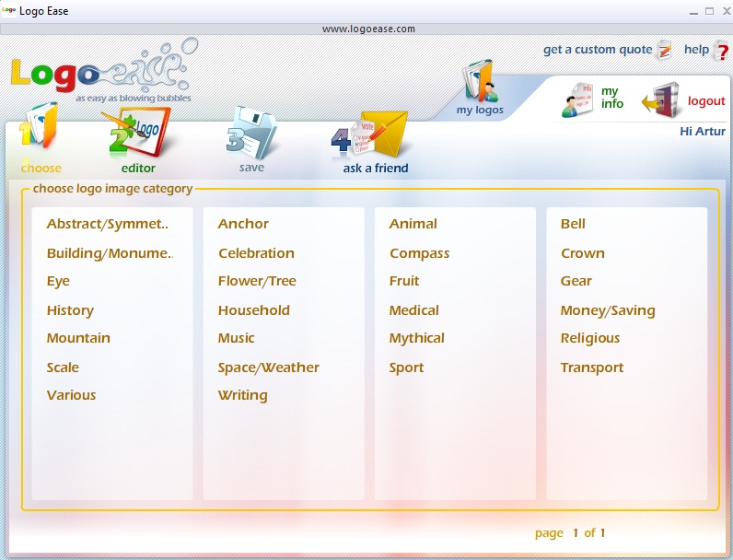Click the Logo Ease bubbles logo
Screen dimensions: 733x560
[101, 72]
